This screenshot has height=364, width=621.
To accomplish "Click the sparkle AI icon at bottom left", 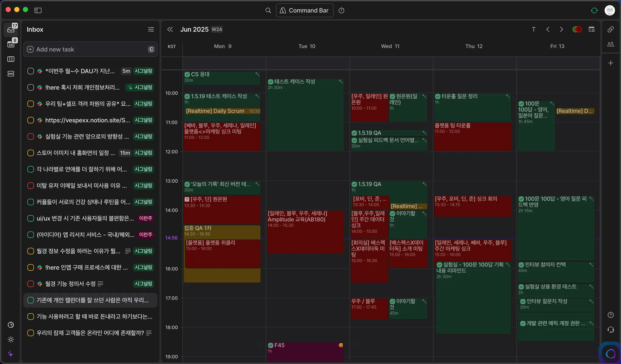I will tap(11, 354).
